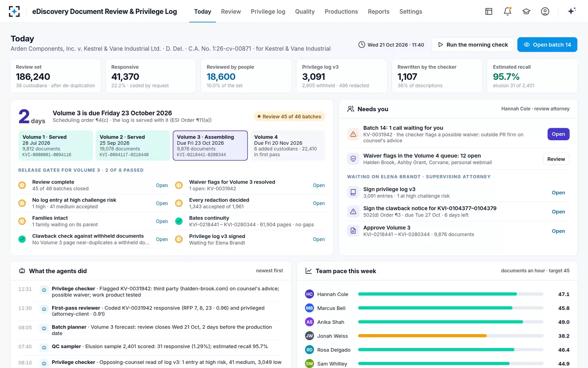The image size is (588, 368).
Task: Click the agent icon on the 11:31 entry
Action: (44, 290)
